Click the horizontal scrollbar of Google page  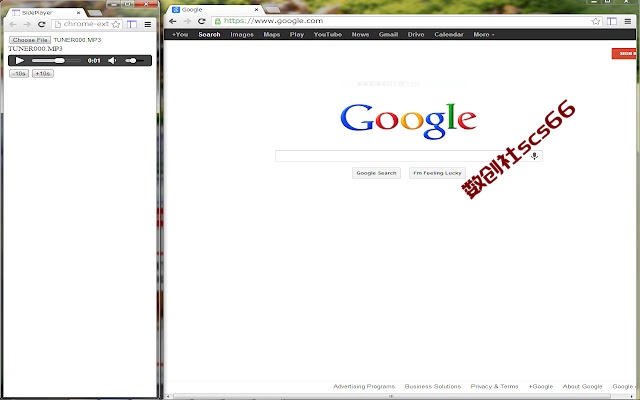coord(392,396)
